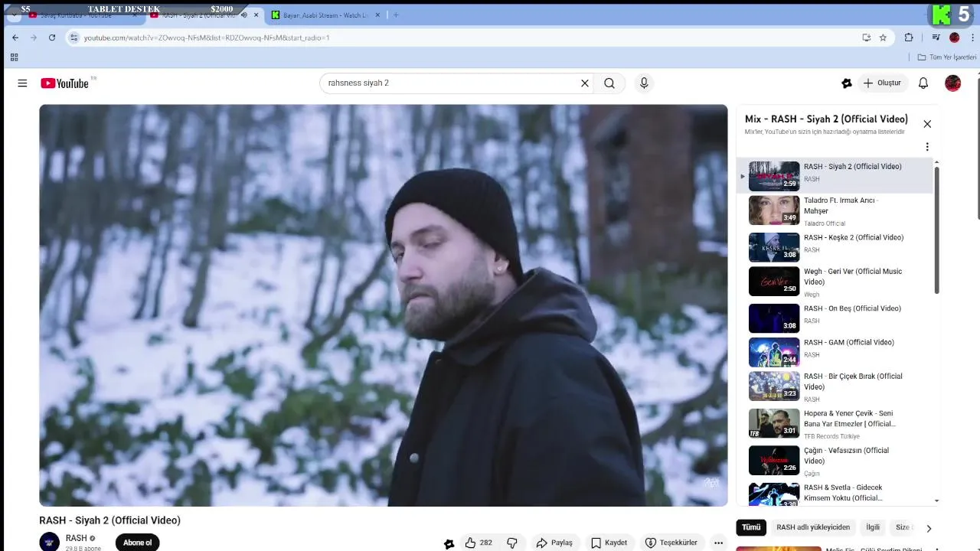Open the apps grid in bookmarks bar
The image size is (980, 551).
pos(14,57)
